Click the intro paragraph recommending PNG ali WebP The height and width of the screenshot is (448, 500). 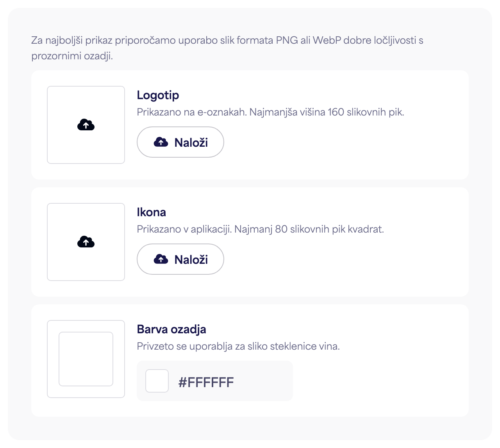[227, 48]
